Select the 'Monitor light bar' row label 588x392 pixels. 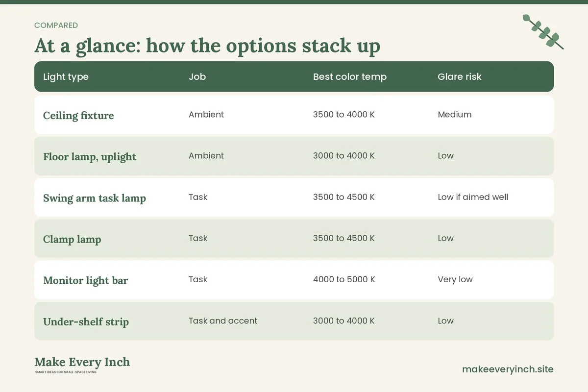point(85,281)
